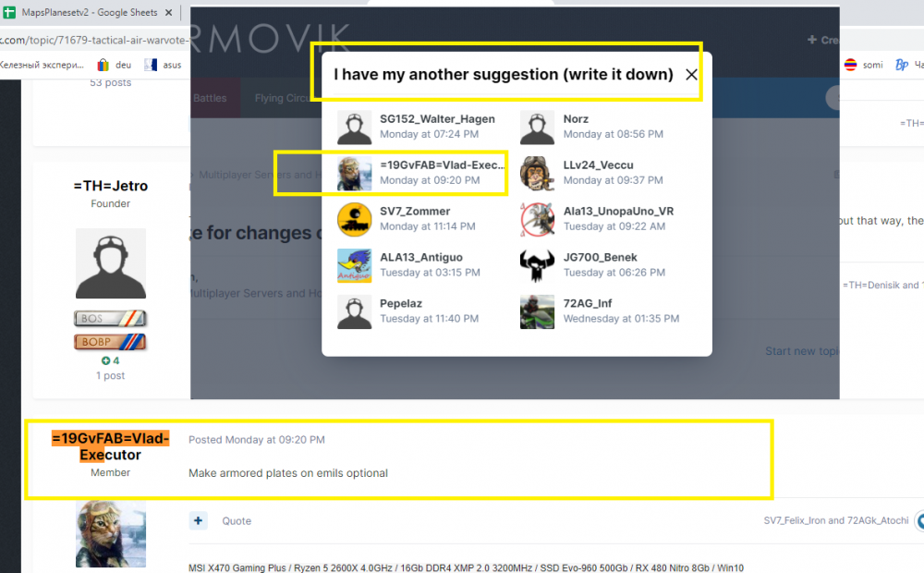Close the MapsPlanesetv2 browser tab

click(x=168, y=12)
